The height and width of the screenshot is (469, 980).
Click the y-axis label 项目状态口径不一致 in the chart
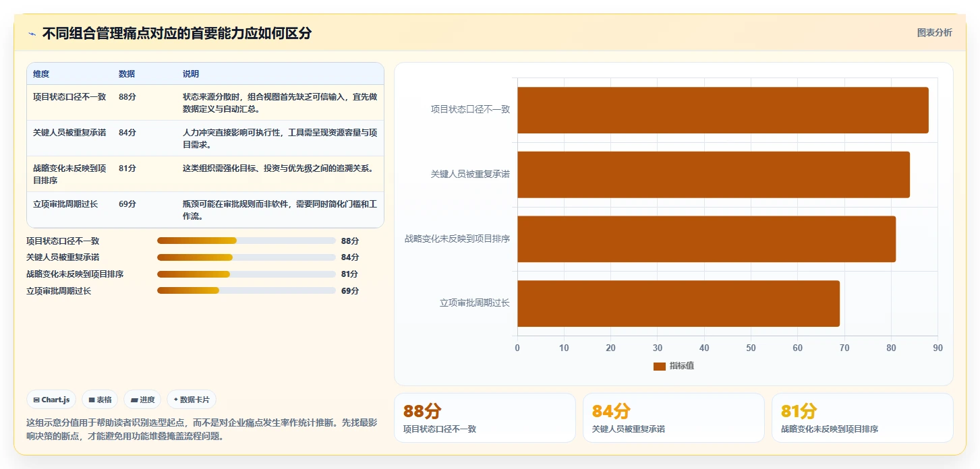471,109
